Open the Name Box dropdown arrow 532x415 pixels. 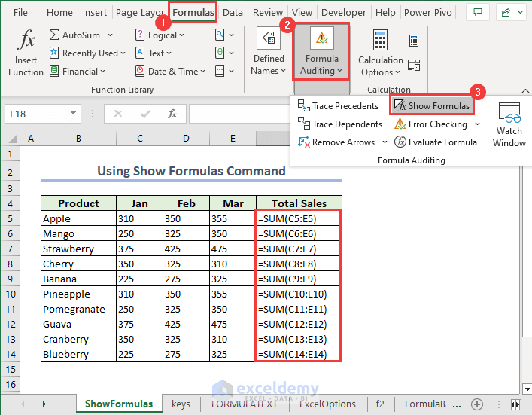73,113
